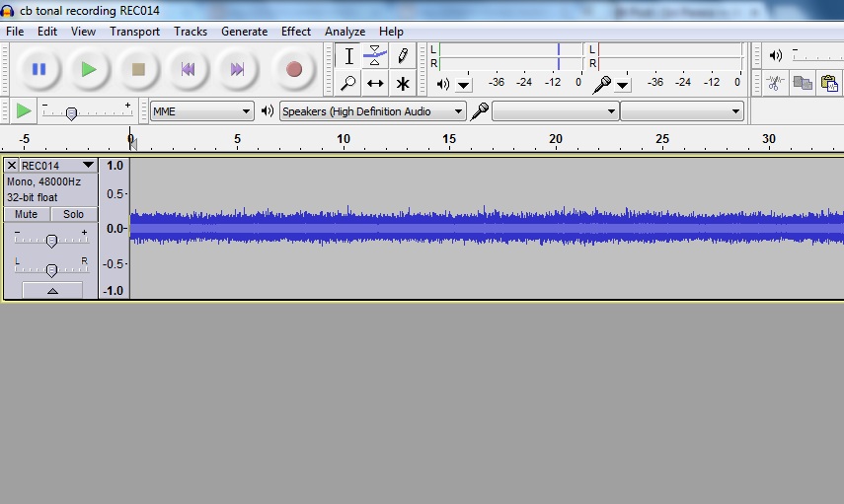
Task: Toggle the Pause button
Action: click(39, 69)
